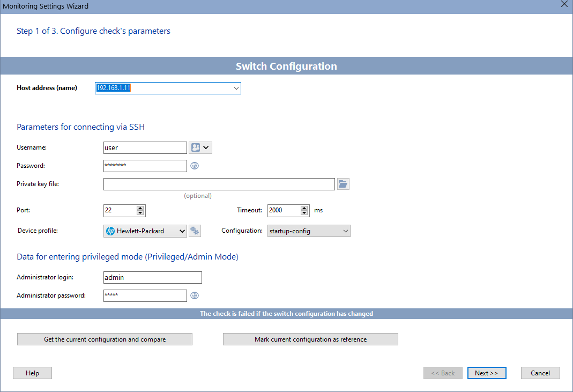The image size is (573, 392).
Task: Open the user account picker icon
Action: point(196,147)
